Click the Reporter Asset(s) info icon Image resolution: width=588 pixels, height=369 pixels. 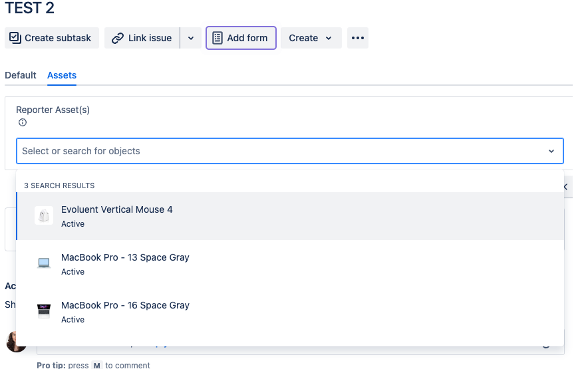tap(23, 122)
